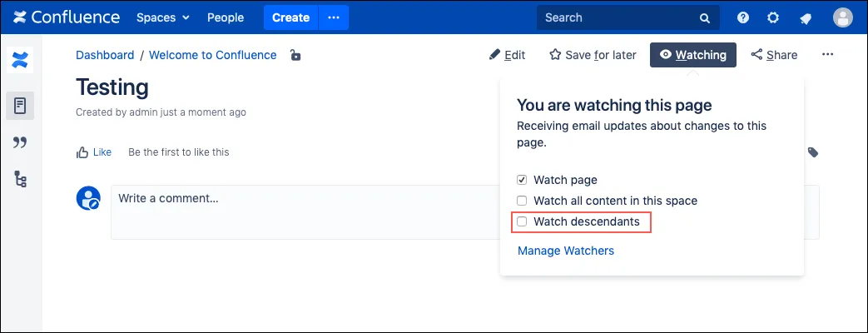Click the space logo in sidebar
The height and width of the screenshot is (333, 868).
click(x=20, y=59)
